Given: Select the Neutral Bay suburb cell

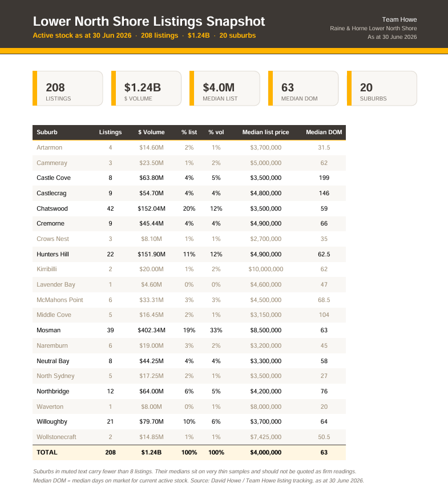Looking at the screenshot, I should pyautogui.click(x=53, y=361).
